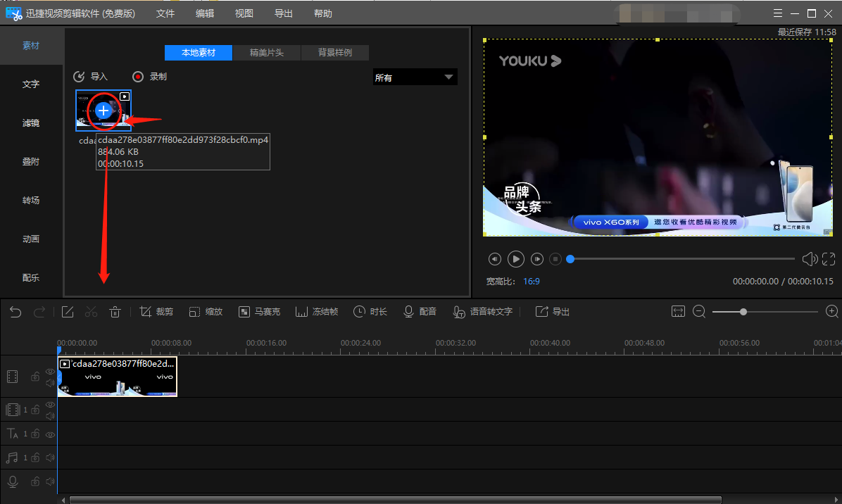Open the 叠附 overlay sidebar tab
Viewport: 842px width, 504px height.
click(x=31, y=162)
